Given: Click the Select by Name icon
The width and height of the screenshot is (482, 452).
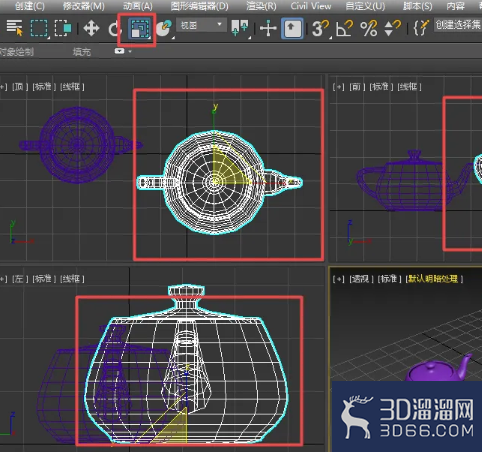Looking at the screenshot, I should 14,28.
